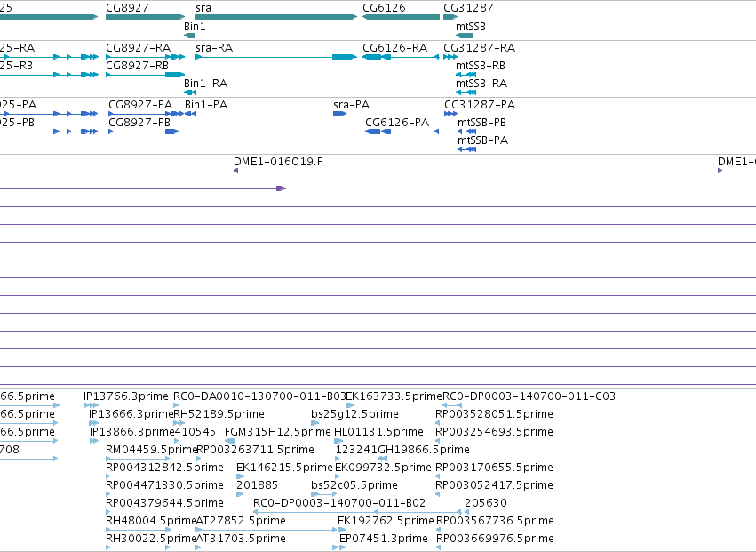
Task: Select the CG8927-RB transcript label
Action: point(138,65)
